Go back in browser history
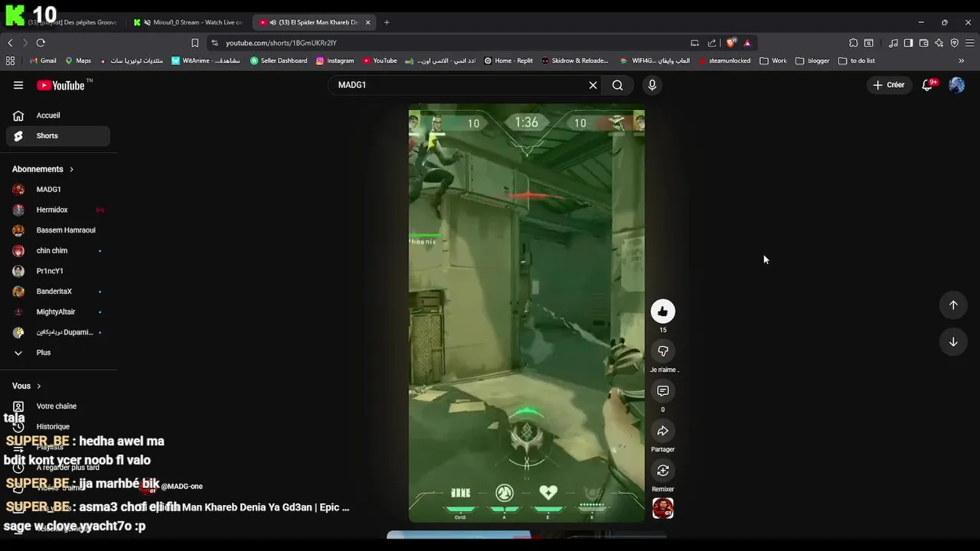 pyautogui.click(x=10, y=43)
